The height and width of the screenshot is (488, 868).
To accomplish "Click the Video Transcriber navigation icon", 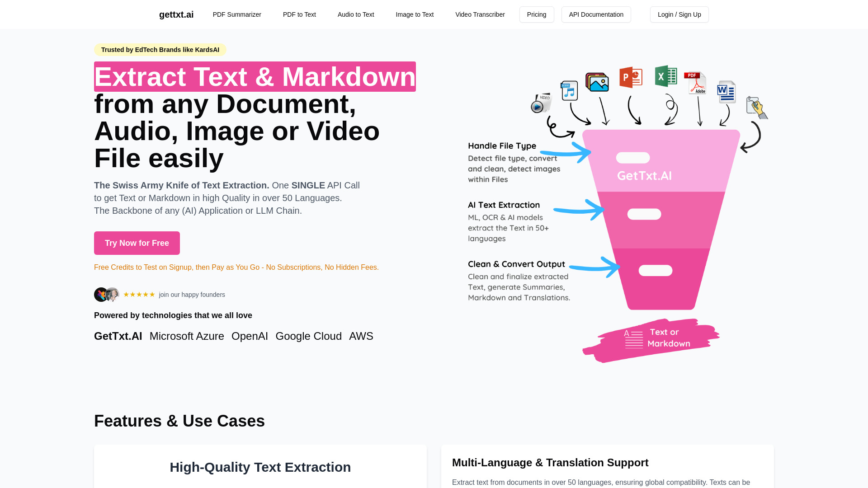I will (480, 14).
